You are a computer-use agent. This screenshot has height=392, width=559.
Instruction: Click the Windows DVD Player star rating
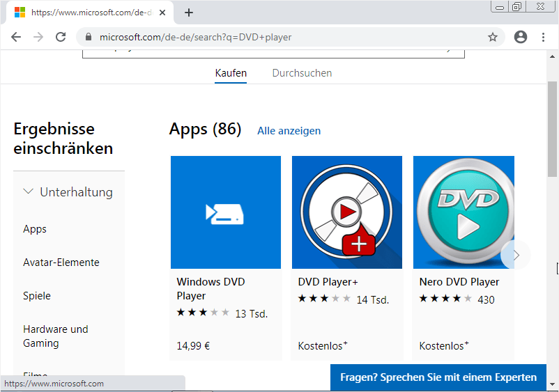pos(204,313)
